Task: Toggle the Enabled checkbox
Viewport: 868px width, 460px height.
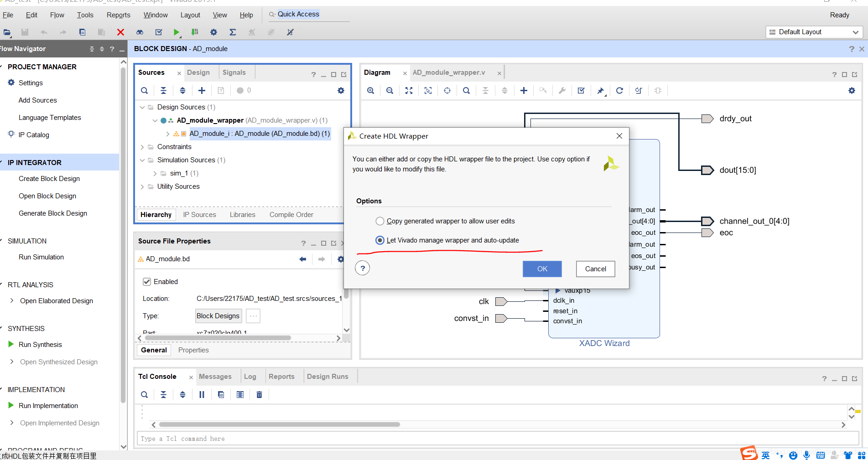Action: pyautogui.click(x=147, y=282)
